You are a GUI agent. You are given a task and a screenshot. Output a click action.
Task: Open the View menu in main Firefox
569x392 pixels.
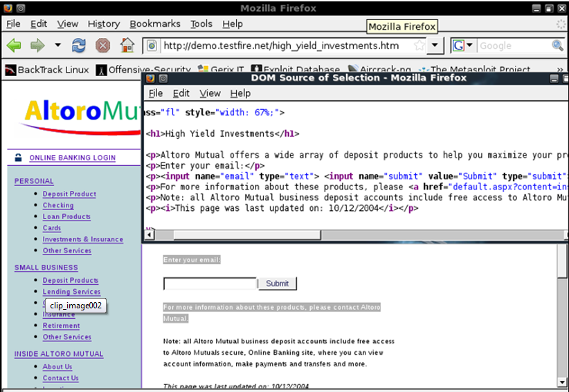pos(68,24)
